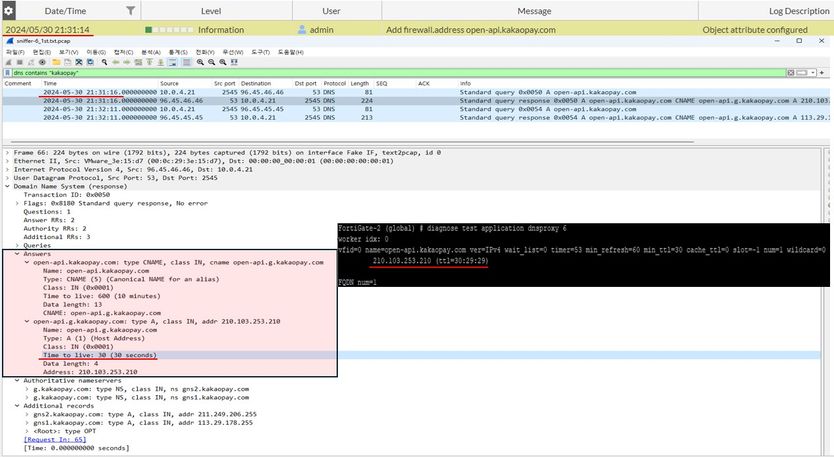This screenshot has height=457, width=834.
Task: Jump to last packet icon
Action: [x=161, y=62]
